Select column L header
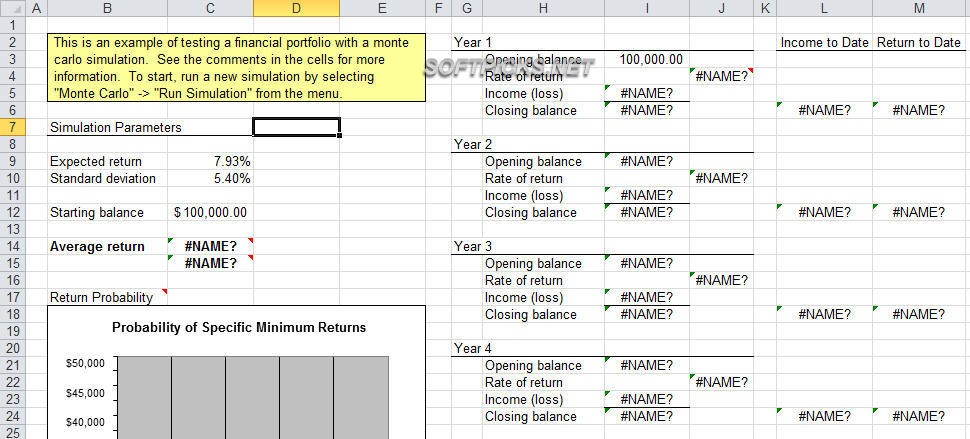Screen dimensions: 970x439 pyautogui.click(x=825, y=8)
